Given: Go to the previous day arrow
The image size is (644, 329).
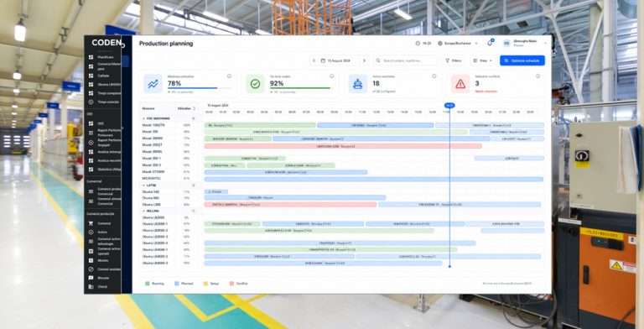Looking at the screenshot, I should [x=314, y=61].
